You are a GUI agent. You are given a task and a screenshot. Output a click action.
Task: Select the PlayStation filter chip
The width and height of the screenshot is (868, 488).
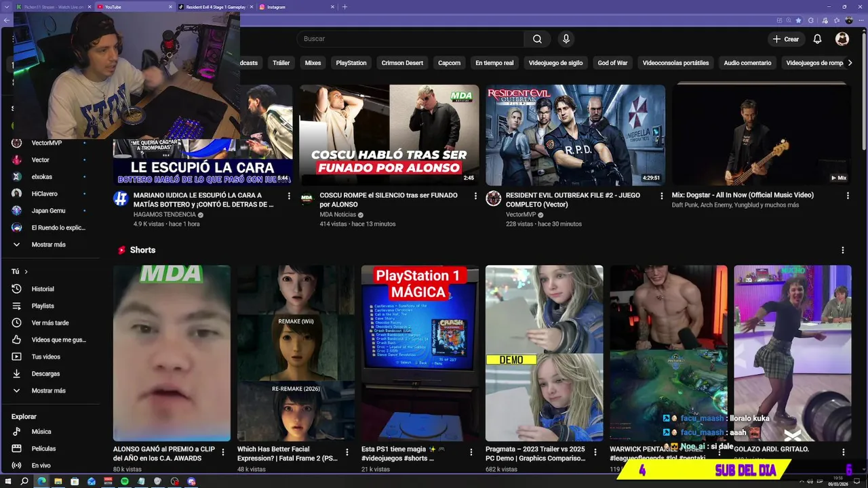[x=351, y=63]
